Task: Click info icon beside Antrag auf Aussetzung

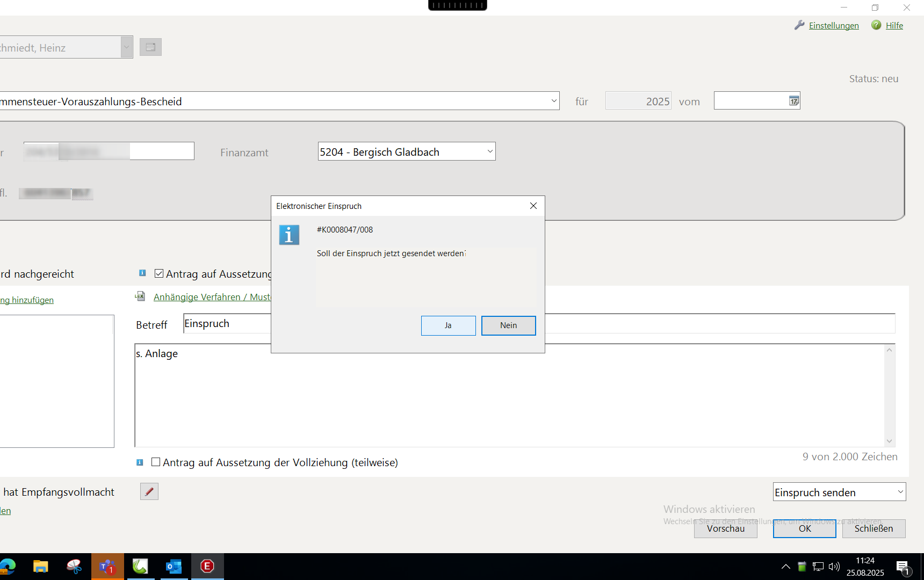Action: coord(142,273)
